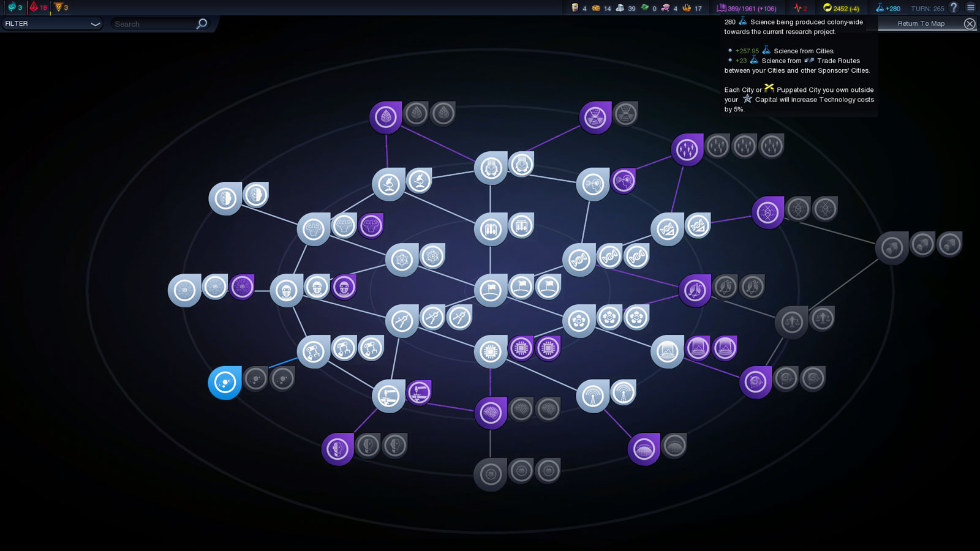980x551 pixels.
Task: Click the red health indicator showing 2
Action: click(x=800, y=8)
